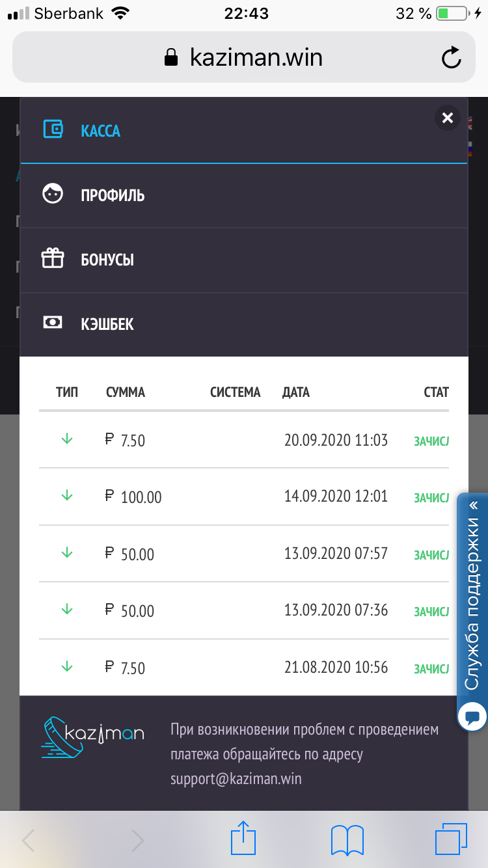Select the Касса menu tab
Viewport: 488px width, 868px height.
tap(101, 131)
